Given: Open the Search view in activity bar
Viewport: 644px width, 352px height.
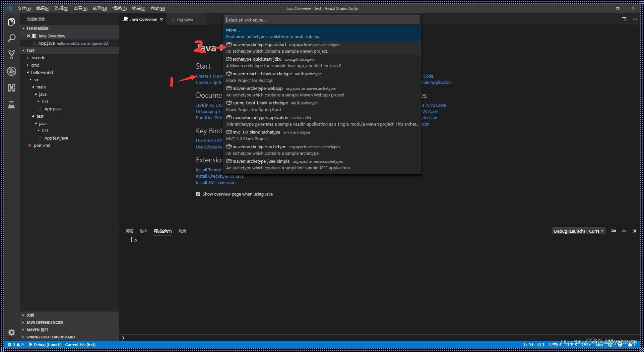Looking at the screenshot, I should pos(11,38).
